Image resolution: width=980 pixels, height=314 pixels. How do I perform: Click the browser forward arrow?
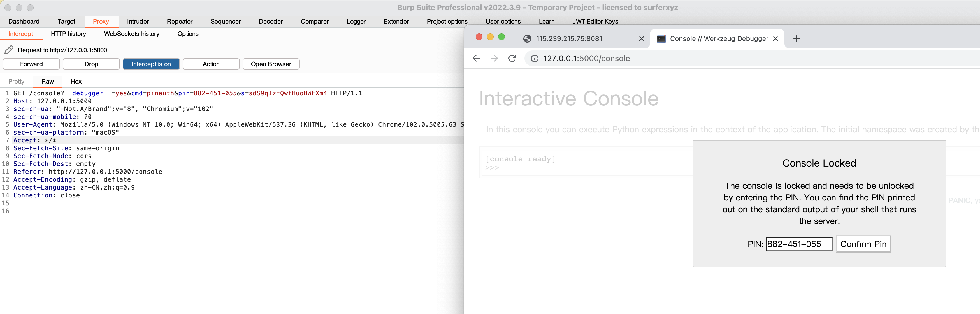(x=494, y=58)
